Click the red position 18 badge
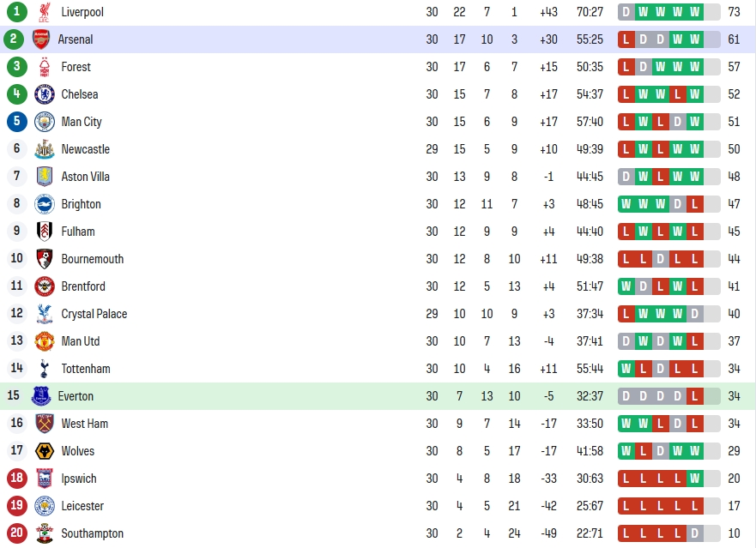The image size is (756, 548). [x=17, y=479]
